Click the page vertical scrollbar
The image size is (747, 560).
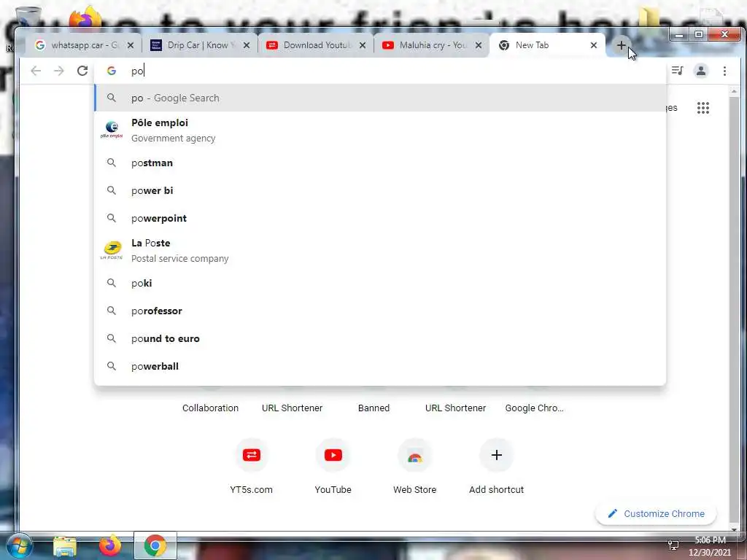(x=734, y=309)
